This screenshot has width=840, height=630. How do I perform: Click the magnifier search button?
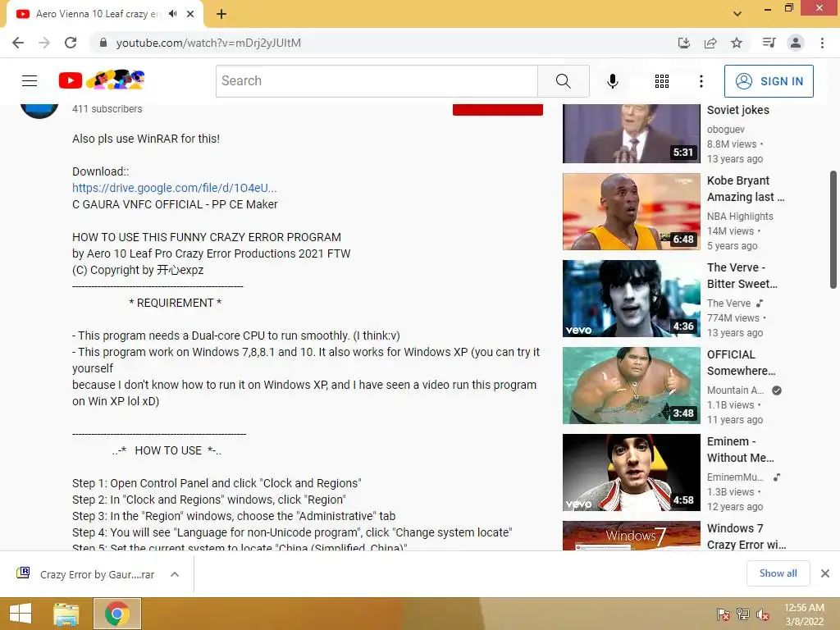click(x=563, y=81)
